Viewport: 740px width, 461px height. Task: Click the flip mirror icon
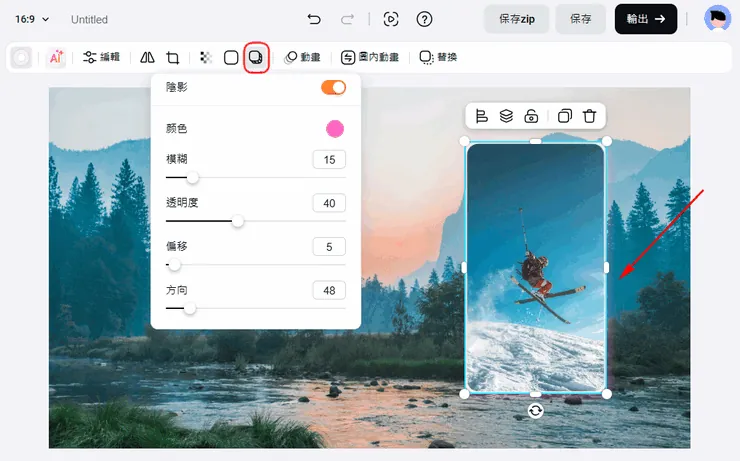point(148,58)
